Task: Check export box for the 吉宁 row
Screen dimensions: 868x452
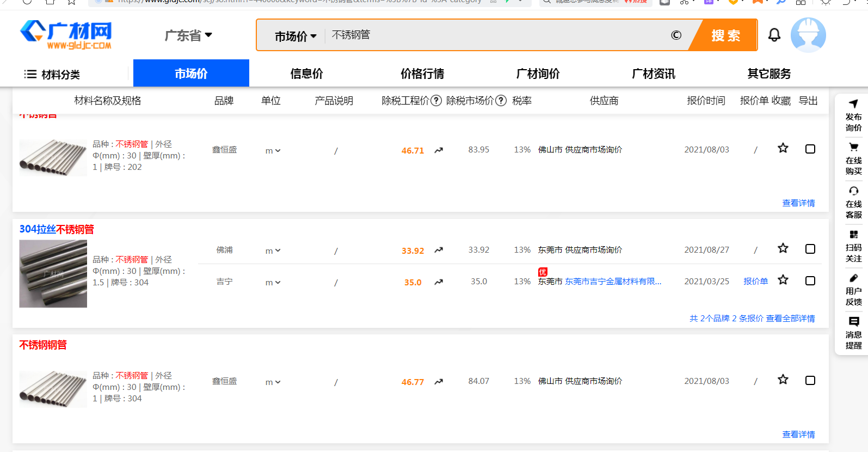Action: click(810, 280)
